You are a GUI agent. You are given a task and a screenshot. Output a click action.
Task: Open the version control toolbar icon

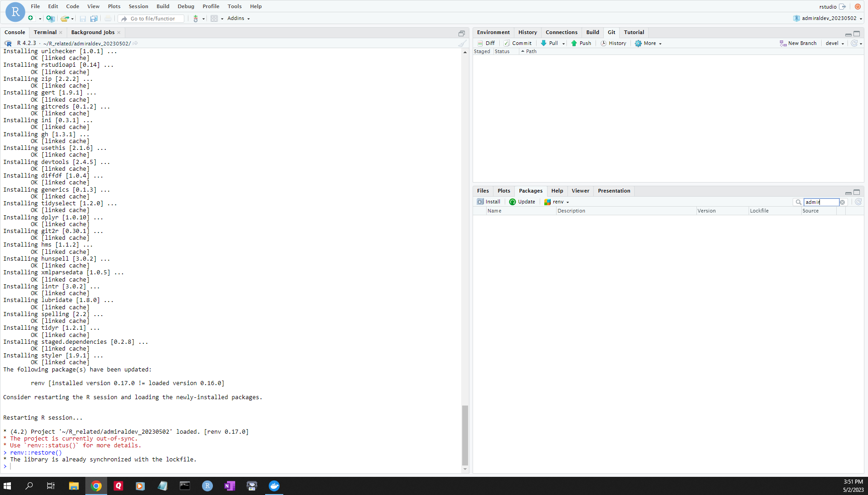[196, 19]
